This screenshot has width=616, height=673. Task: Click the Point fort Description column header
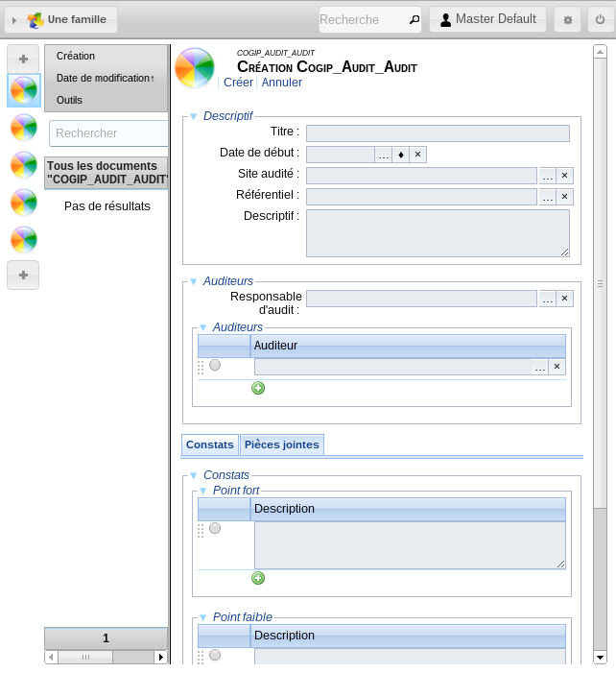[x=408, y=509]
